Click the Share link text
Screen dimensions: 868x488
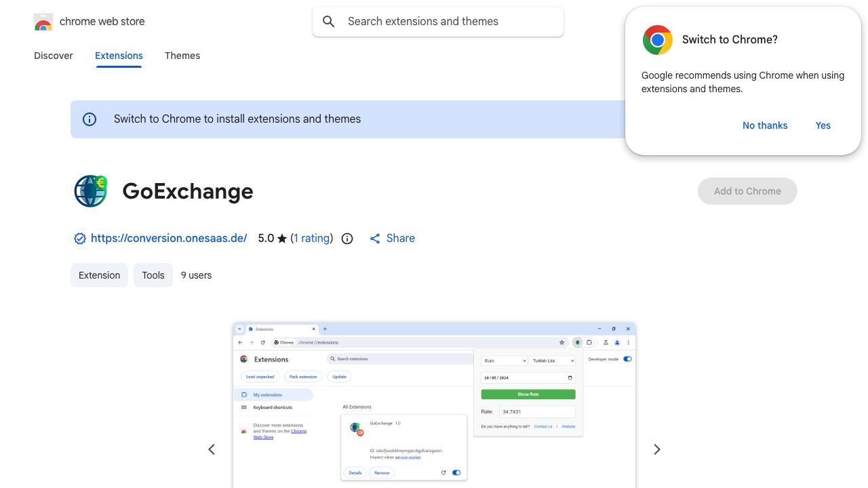click(x=401, y=239)
